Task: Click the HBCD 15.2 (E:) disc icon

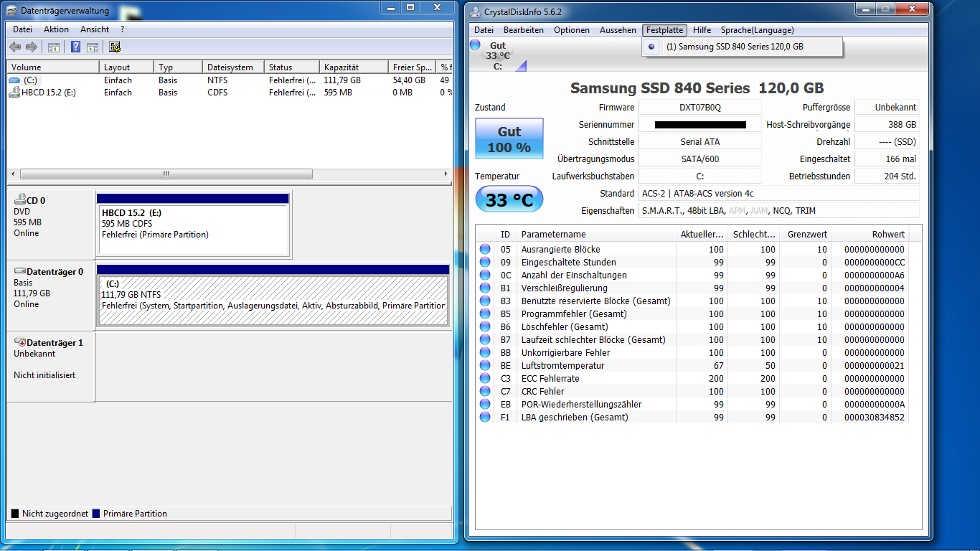Action: click(14, 93)
